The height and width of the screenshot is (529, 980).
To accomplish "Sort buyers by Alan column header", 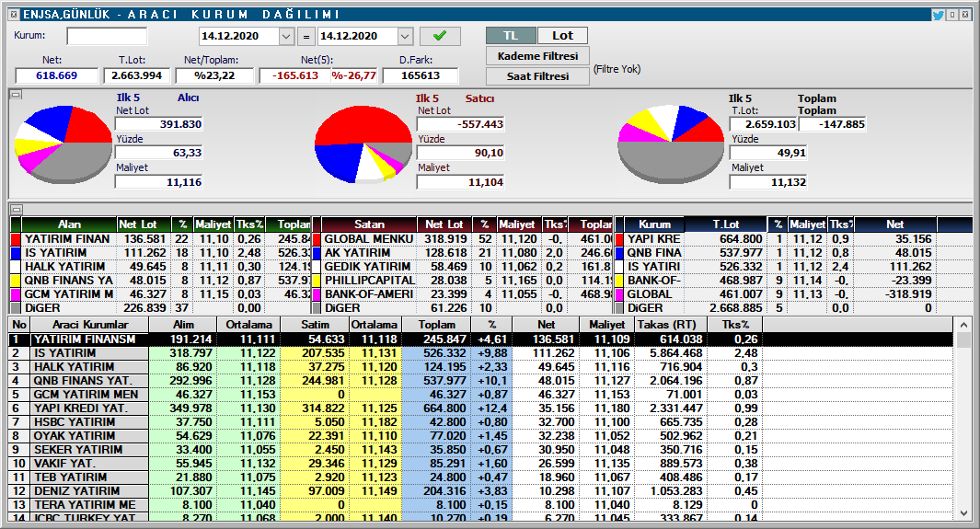I will [x=69, y=224].
